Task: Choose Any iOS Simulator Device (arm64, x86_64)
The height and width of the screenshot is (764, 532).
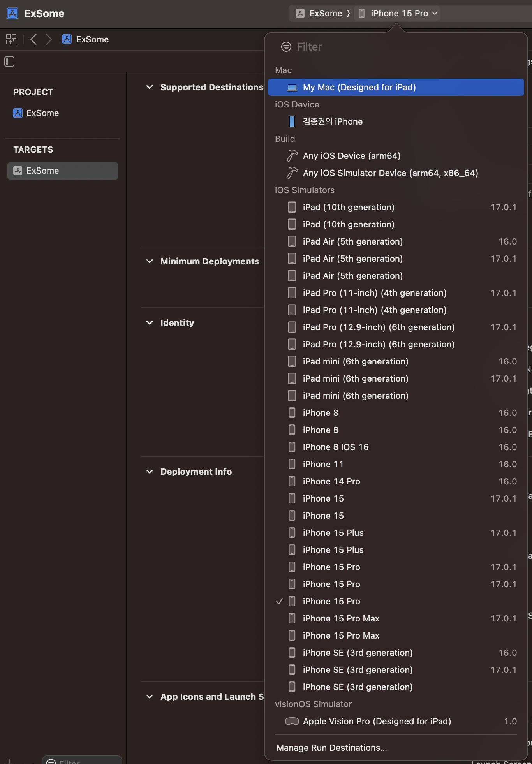Action: (396, 173)
